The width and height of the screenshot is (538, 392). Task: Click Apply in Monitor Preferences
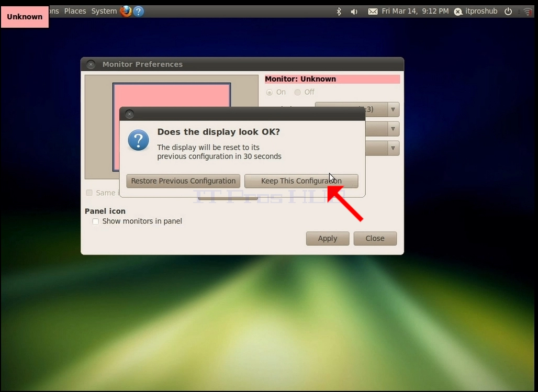[x=327, y=238]
